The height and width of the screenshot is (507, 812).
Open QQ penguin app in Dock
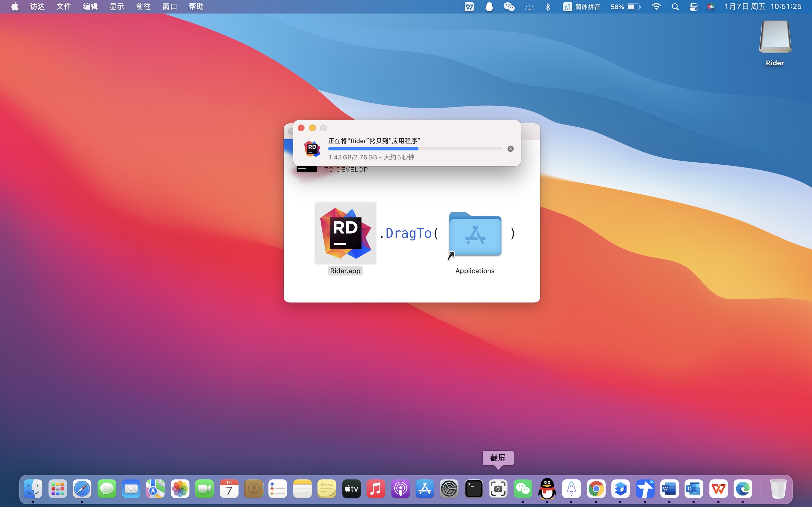click(x=547, y=489)
